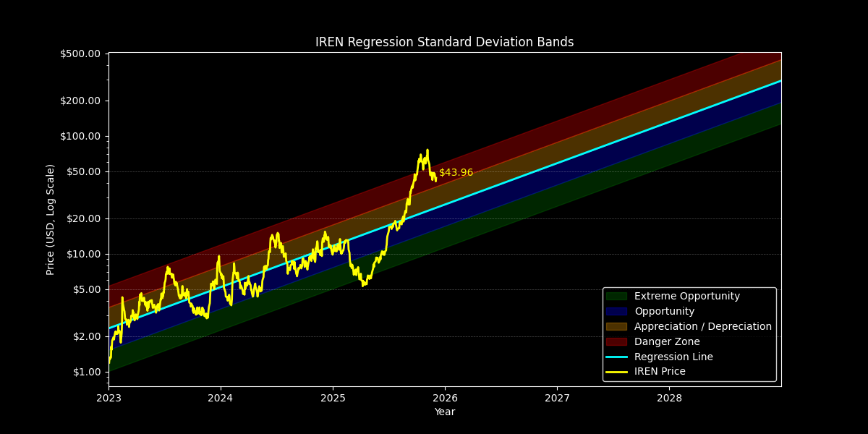This screenshot has height=434, width=868.
Task: Expand the Appreciation / Depreciation legend entry
Action: [702, 326]
